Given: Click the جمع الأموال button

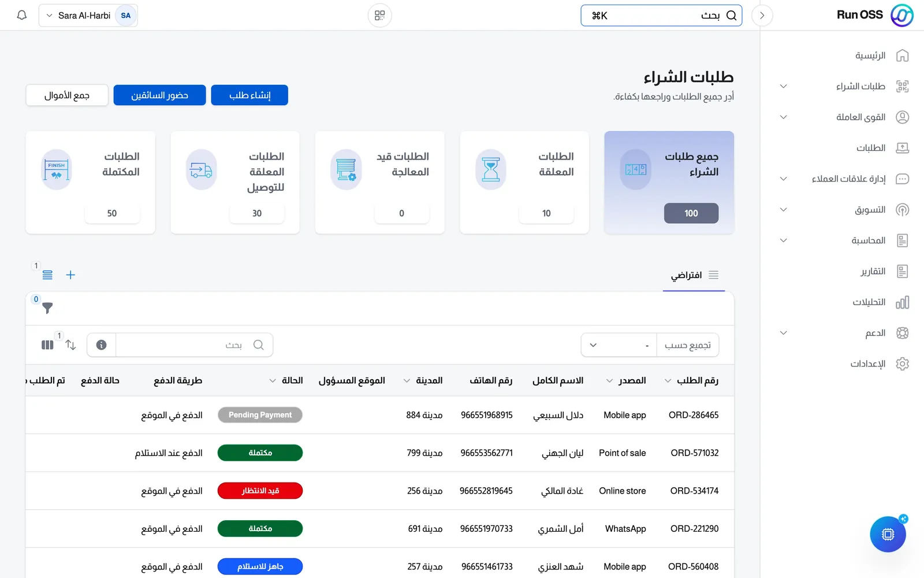Looking at the screenshot, I should click(67, 95).
